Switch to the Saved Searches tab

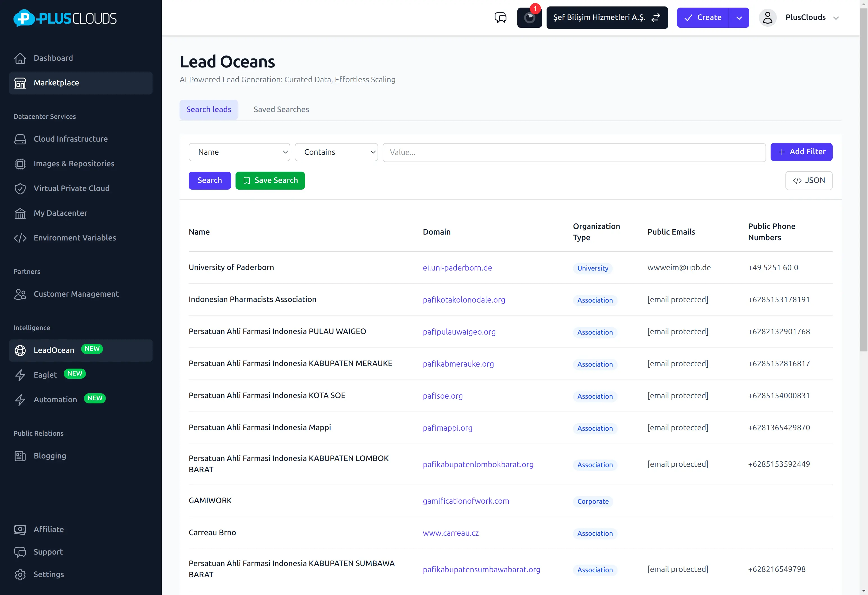[281, 109]
